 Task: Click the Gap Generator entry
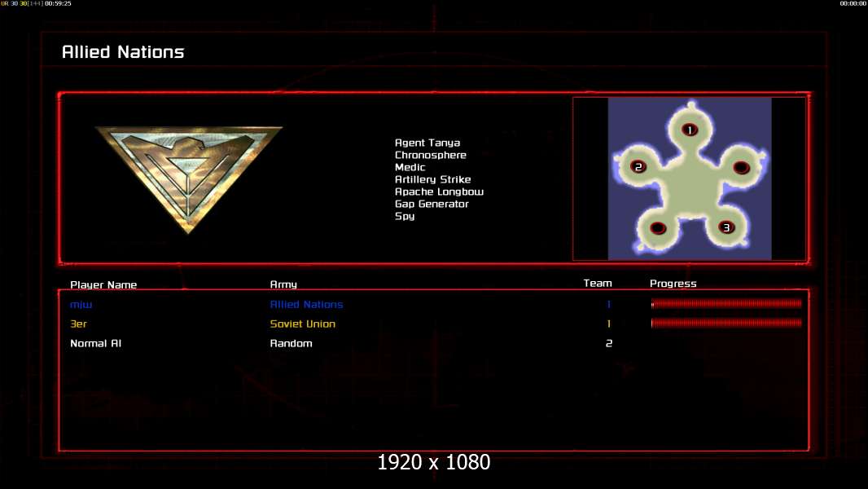click(x=432, y=204)
